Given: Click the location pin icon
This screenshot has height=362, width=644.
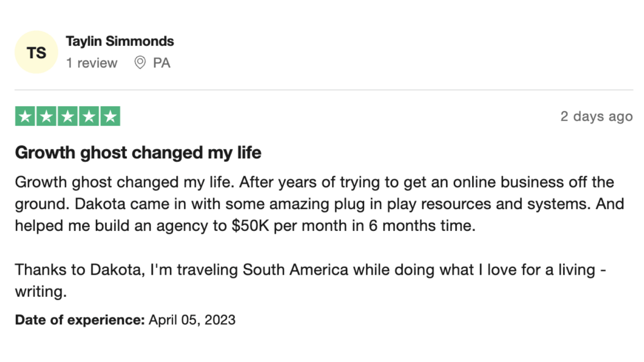Looking at the screenshot, I should 140,63.
